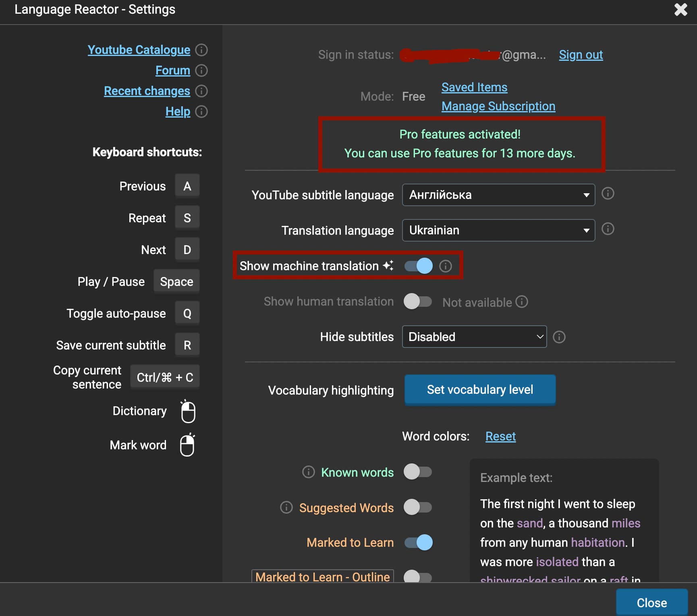The width and height of the screenshot is (697, 616).
Task: Click info icon left of Known words
Action: (308, 472)
